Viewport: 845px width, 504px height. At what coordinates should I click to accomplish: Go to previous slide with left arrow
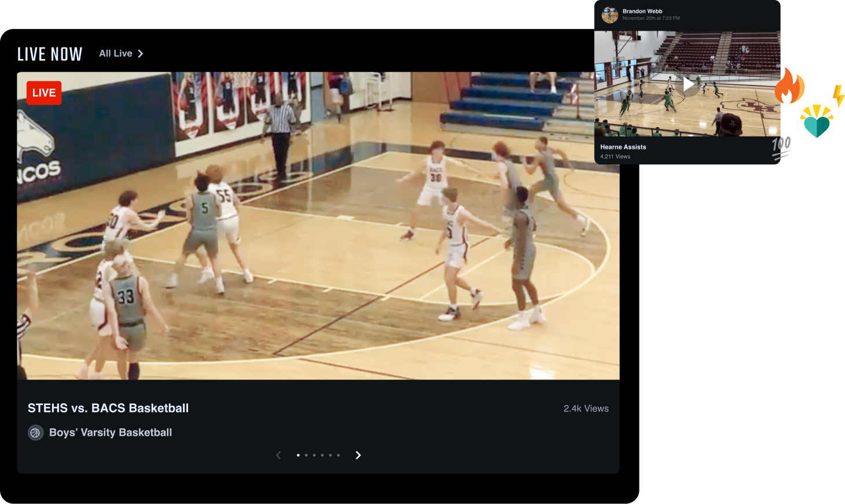coord(278,455)
